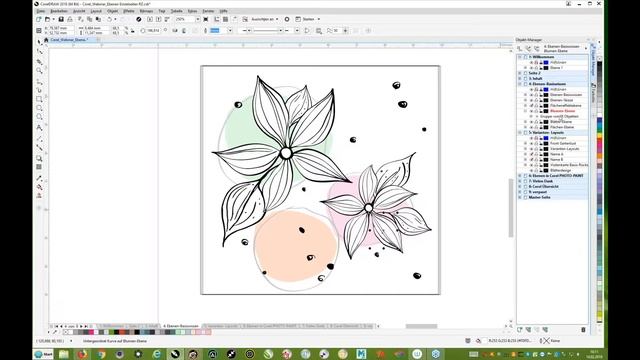640x360 pixels.
Task: Open Options via the gear icon
Action: tap(287, 19)
